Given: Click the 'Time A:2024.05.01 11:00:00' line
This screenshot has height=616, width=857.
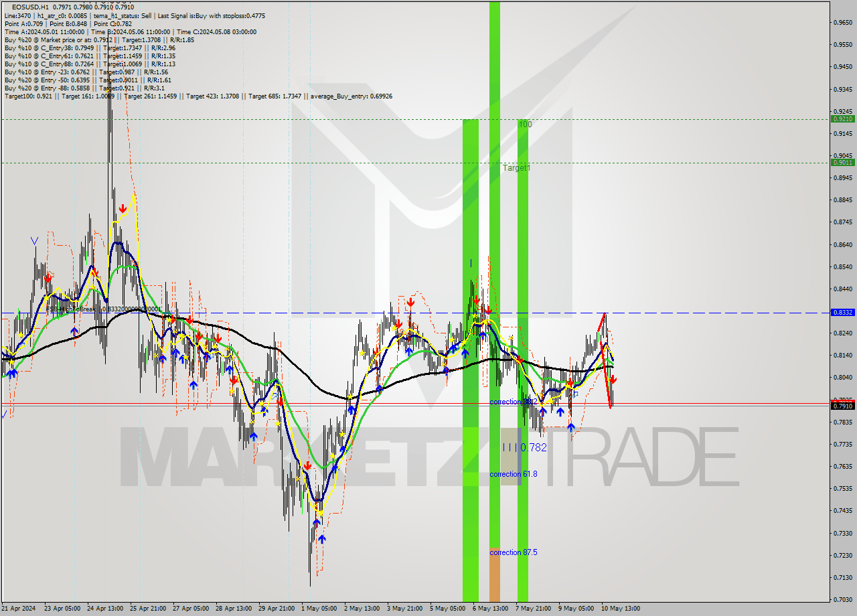Looking at the screenshot, I should [x=130, y=31].
